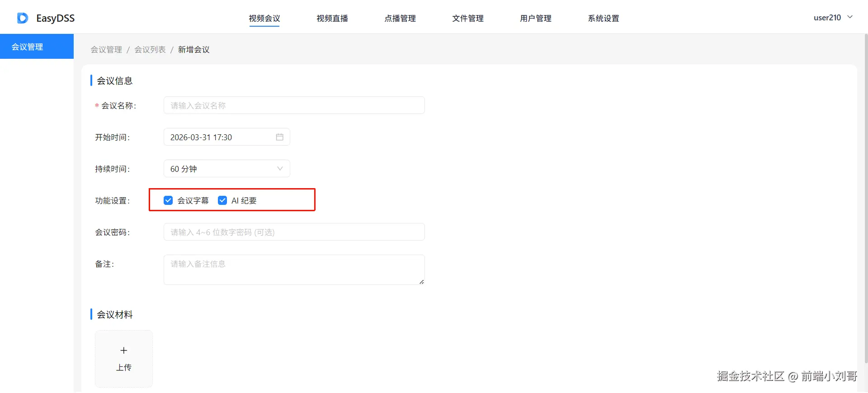Screen dimensions: 868x393
Task: Click the EasyDSS brand name
Action: (56, 18)
